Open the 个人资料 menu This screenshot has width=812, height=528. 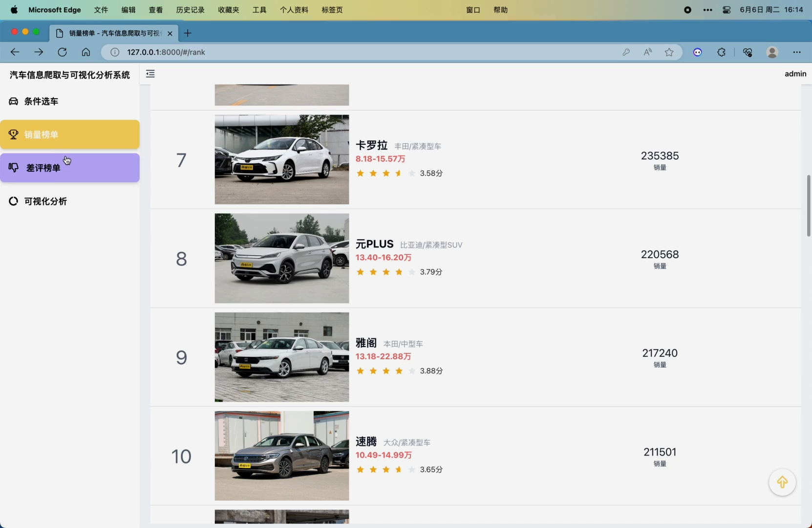[x=294, y=10]
